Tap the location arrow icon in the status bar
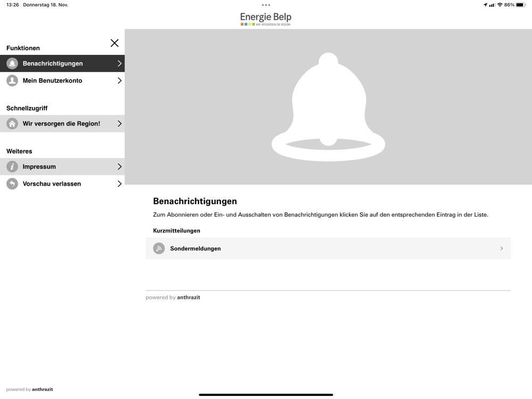The image size is (532, 399). click(x=485, y=5)
